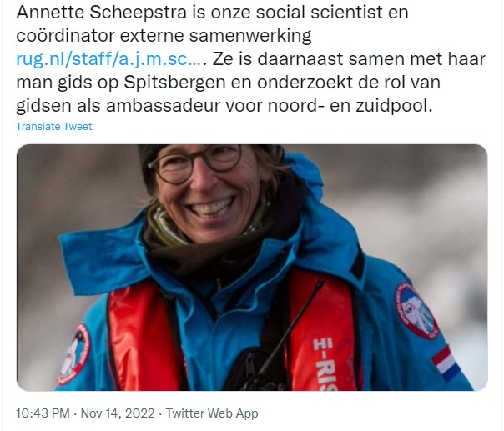504x431 pixels.
Task: Click the 10:43 PM timestamp
Action: [x=41, y=413]
